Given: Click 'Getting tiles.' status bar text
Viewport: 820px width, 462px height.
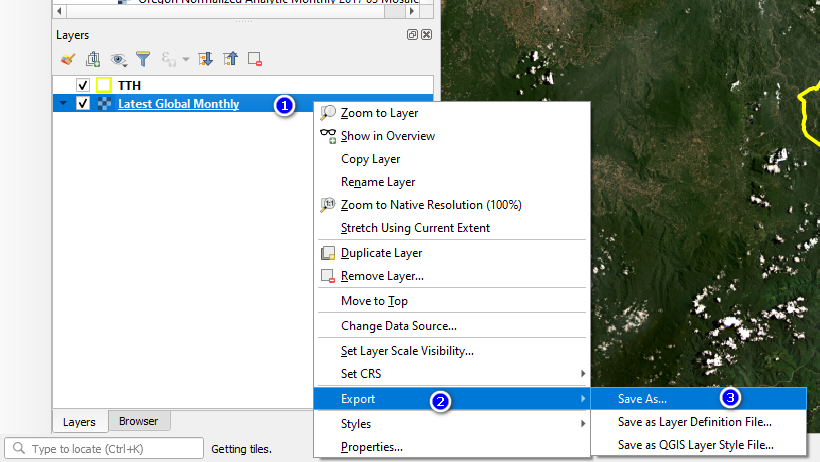Looking at the screenshot, I should click(241, 449).
